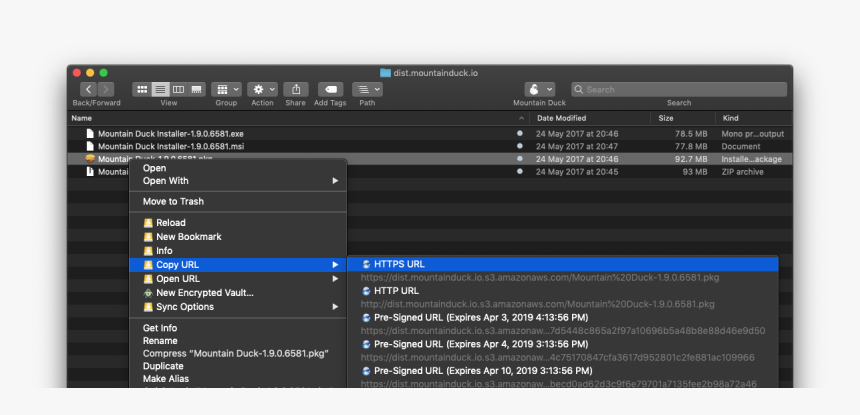Click the globe icon beside HTTPS URL
The height and width of the screenshot is (415, 860).
pyautogui.click(x=366, y=264)
